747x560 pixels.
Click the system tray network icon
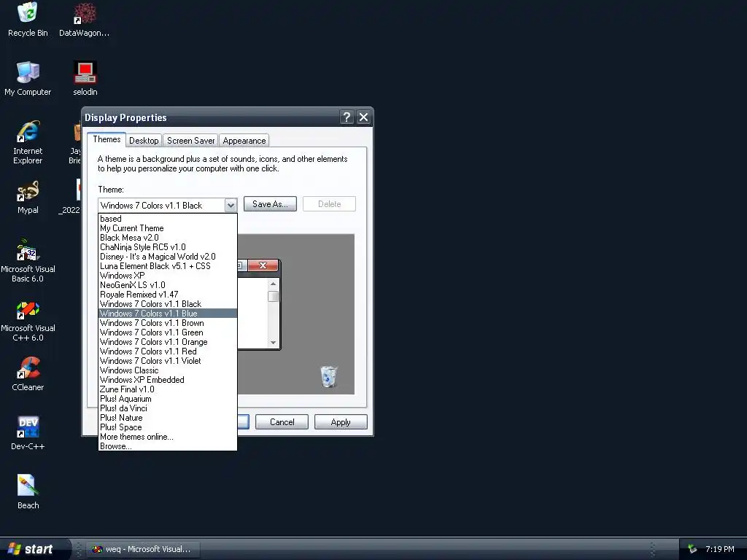[692, 549]
